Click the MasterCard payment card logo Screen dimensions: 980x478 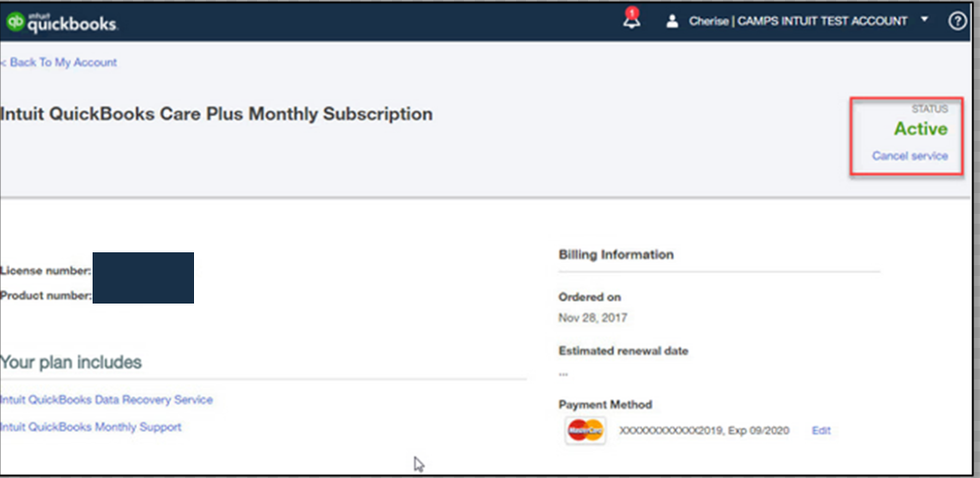tap(586, 431)
